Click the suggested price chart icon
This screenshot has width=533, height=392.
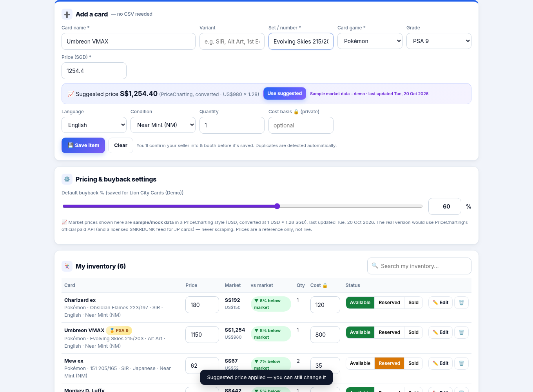point(71,94)
